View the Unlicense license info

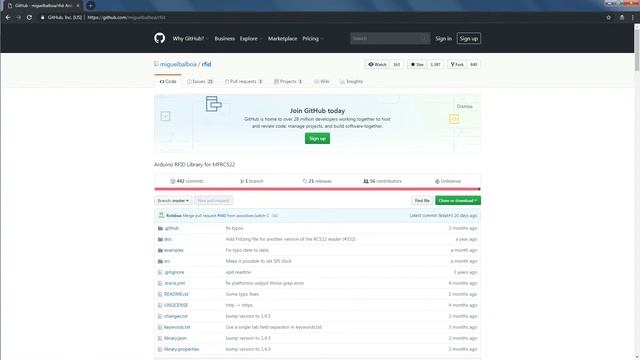(448, 181)
